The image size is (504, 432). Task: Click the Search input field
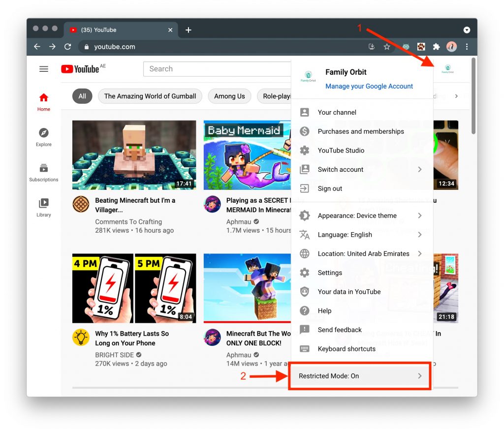(217, 69)
